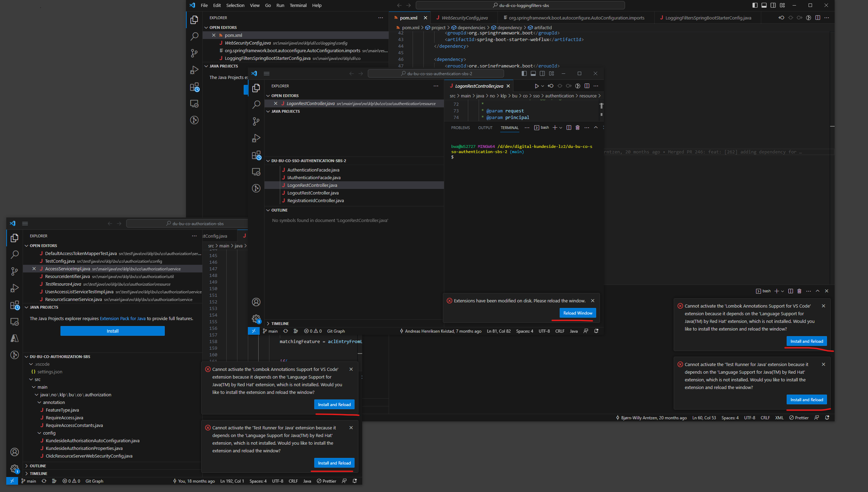Open a new terminal with the plus icon
Image resolution: width=868 pixels, height=492 pixels.
pos(555,127)
